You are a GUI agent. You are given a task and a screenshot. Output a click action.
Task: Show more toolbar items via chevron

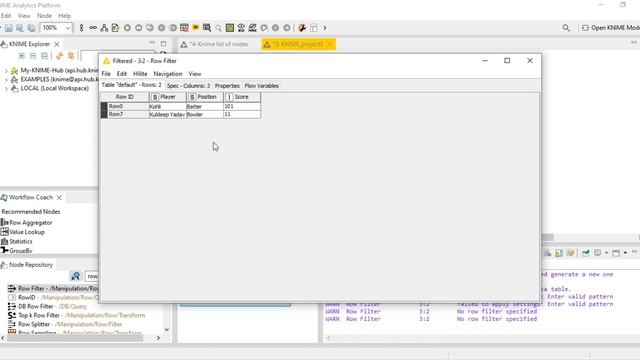(x=325, y=28)
